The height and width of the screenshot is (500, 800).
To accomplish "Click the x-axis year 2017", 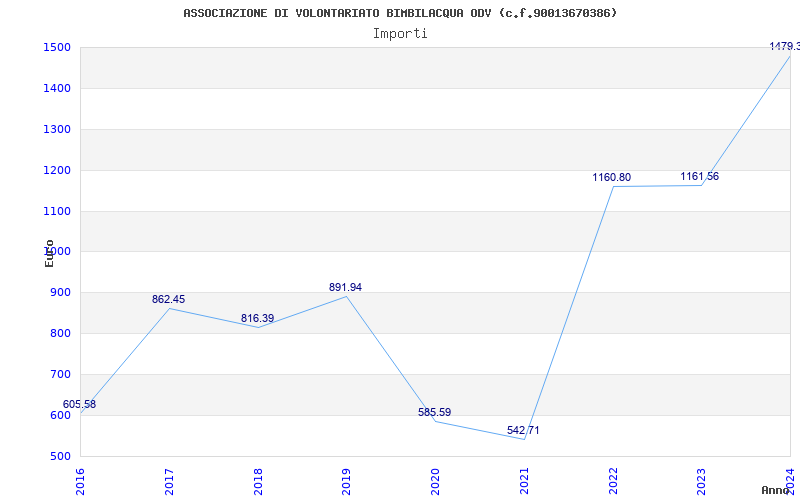I will click(169, 482).
